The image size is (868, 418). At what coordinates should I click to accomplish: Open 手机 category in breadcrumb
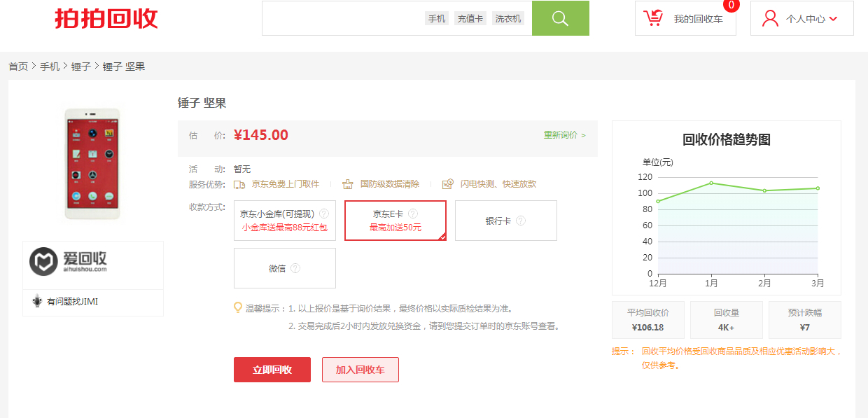pyautogui.click(x=50, y=67)
